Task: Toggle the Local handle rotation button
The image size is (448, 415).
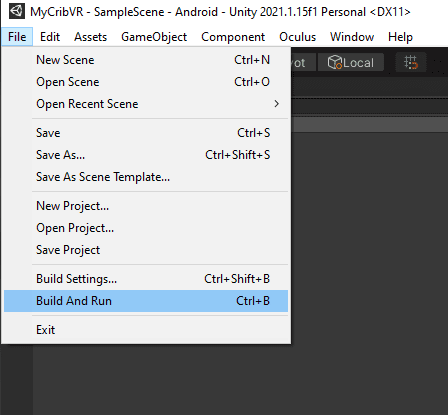Action: click(x=351, y=62)
